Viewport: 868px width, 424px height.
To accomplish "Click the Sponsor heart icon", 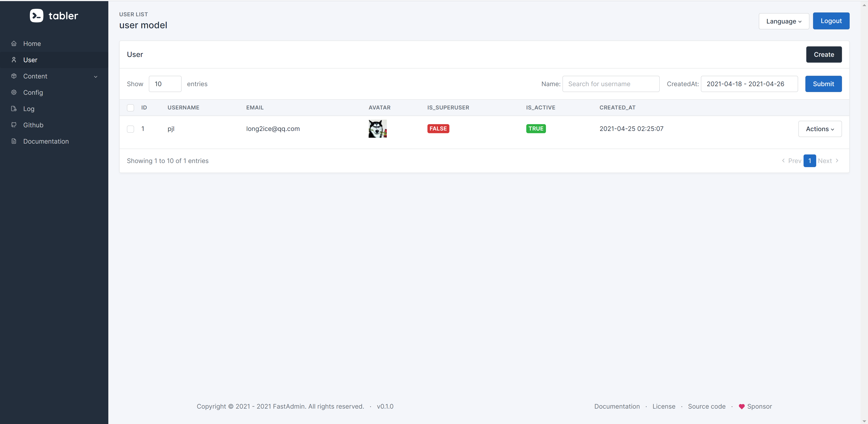I will point(741,406).
